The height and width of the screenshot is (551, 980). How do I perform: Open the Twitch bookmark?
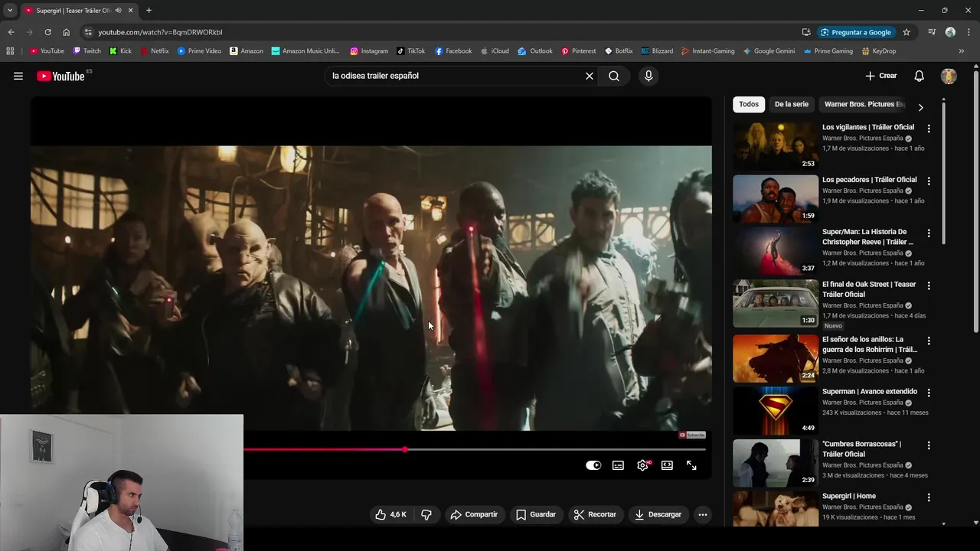point(87,51)
